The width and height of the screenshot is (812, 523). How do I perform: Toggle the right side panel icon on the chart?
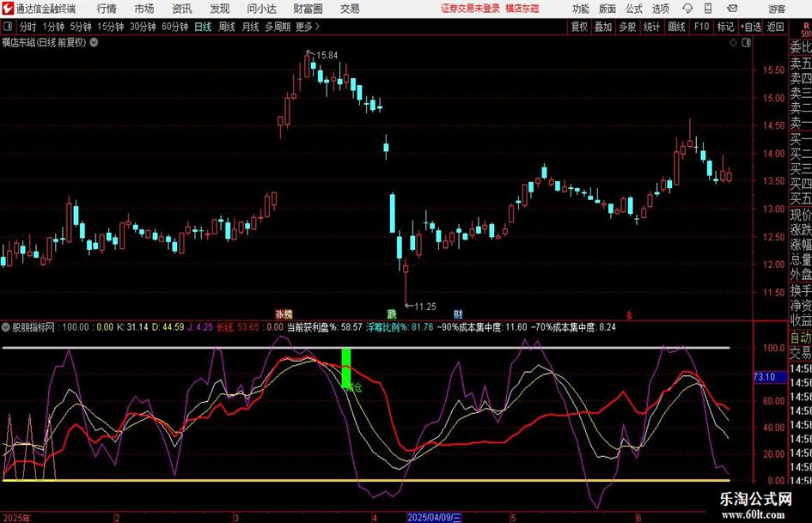coord(746,43)
